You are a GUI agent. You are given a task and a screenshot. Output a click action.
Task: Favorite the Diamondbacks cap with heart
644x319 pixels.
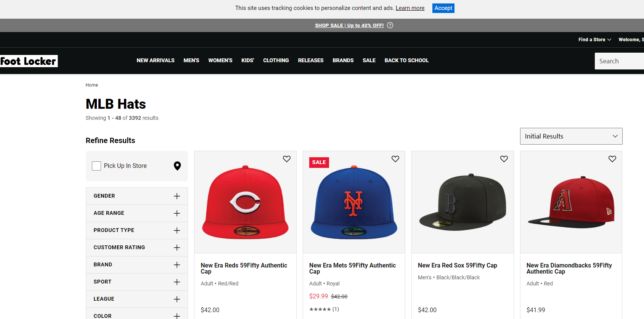[x=612, y=159]
